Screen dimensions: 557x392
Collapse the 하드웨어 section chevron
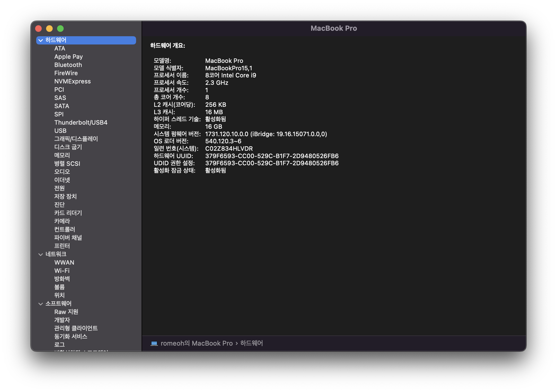(41, 40)
